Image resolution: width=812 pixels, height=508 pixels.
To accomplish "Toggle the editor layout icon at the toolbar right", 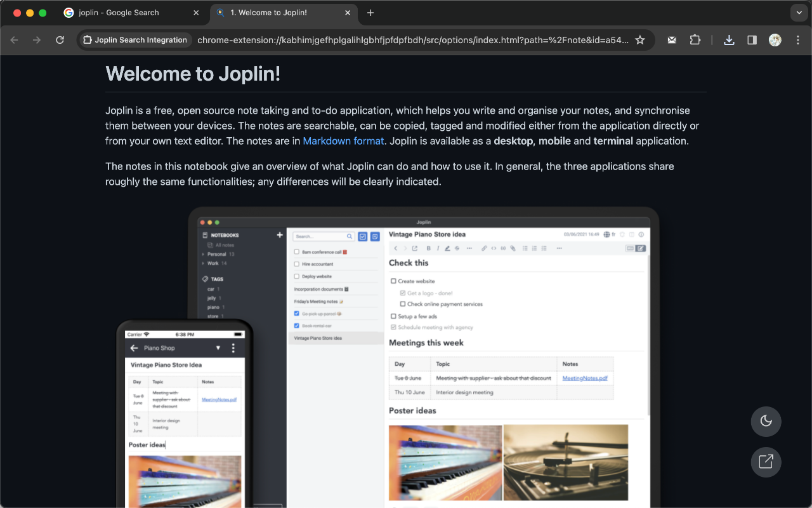I will point(639,248).
